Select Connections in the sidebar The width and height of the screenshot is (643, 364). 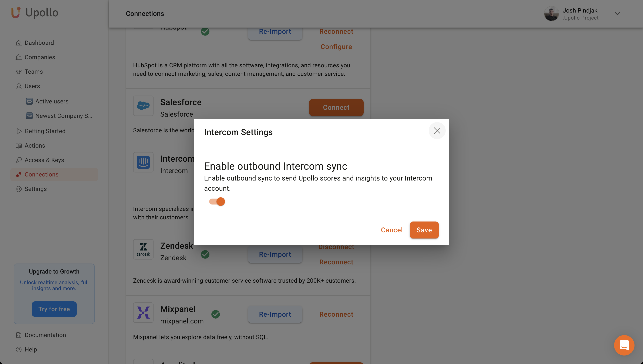[54, 175]
